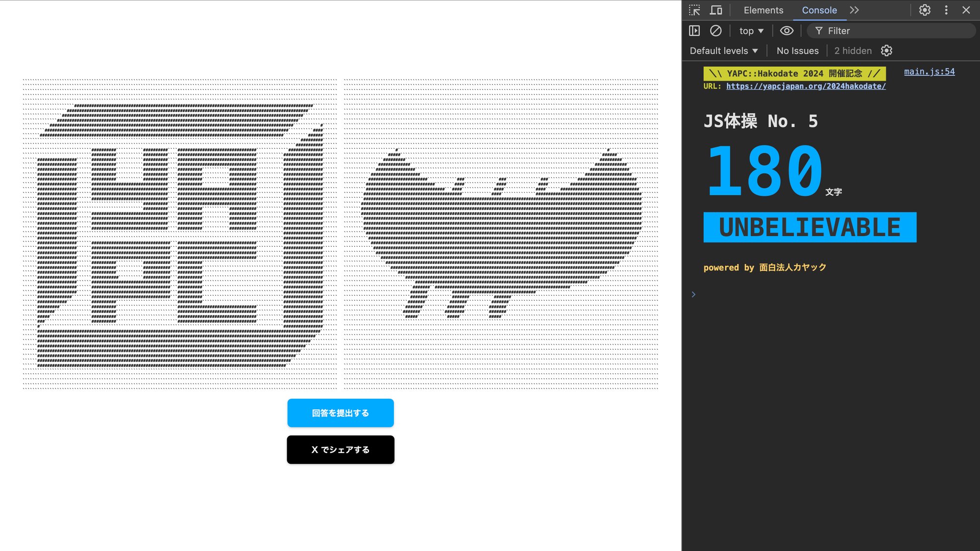Expand the console arrow expander
Viewport: 980px width, 551px height.
click(693, 293)
